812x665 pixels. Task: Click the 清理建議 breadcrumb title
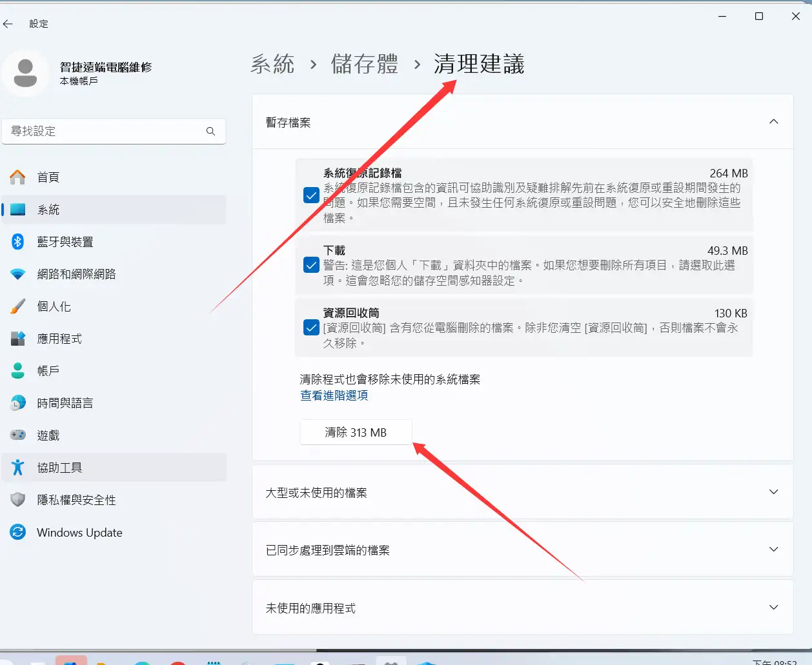pos(479,64)
